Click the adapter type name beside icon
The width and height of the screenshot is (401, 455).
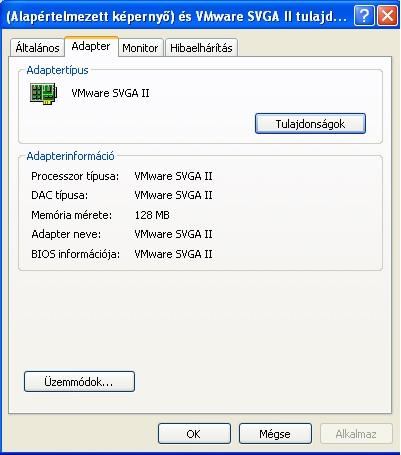click(110, 93)
